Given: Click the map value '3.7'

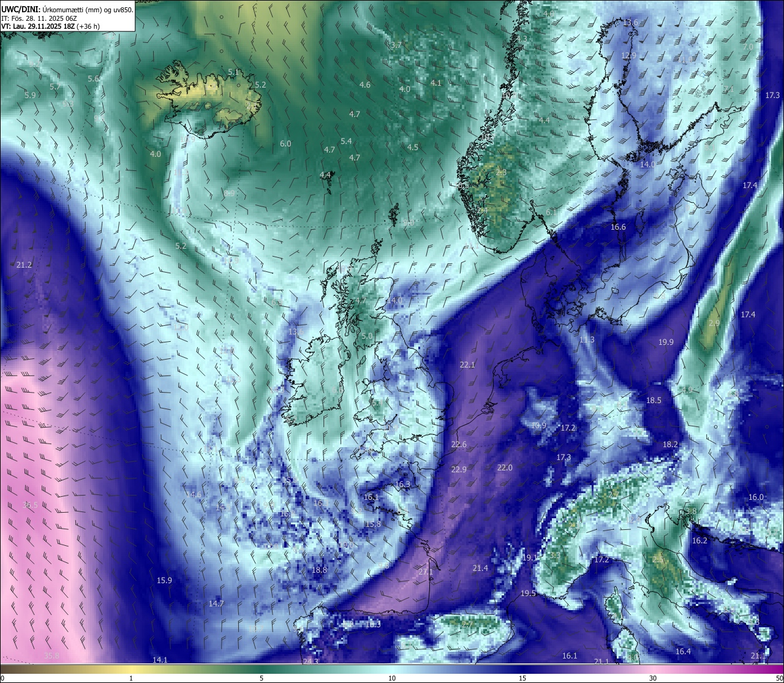Looking at the screenshot, I should [x=396, y=45].
